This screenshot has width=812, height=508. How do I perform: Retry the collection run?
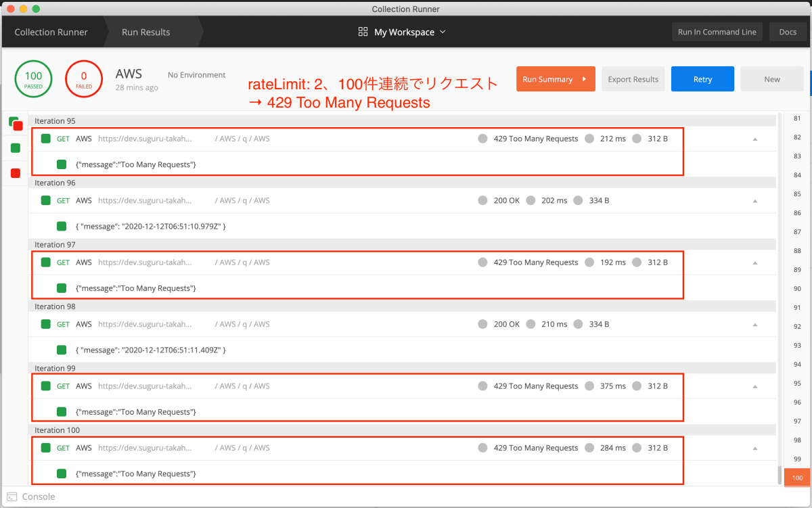coord(702,79)
